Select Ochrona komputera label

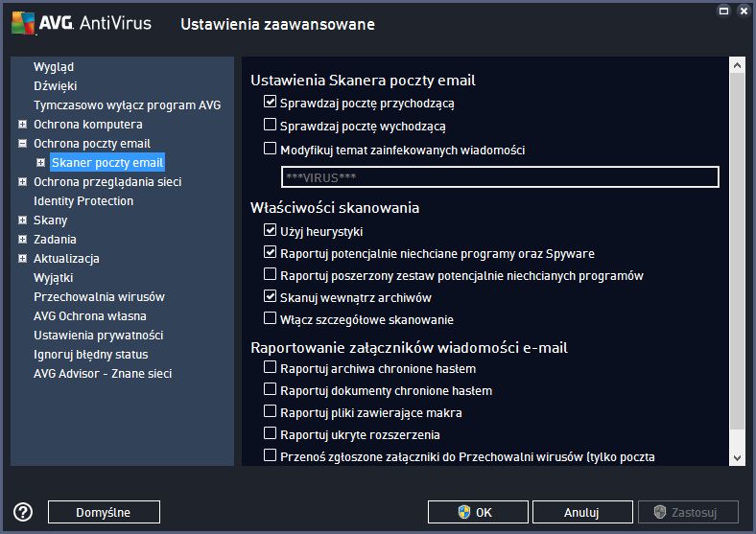coord(87,125)
